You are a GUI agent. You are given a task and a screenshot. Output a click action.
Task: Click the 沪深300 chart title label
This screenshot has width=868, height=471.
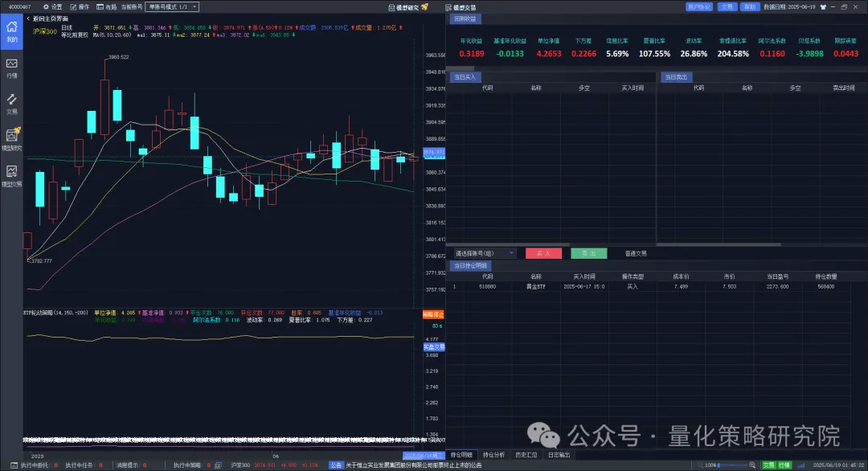45,31
